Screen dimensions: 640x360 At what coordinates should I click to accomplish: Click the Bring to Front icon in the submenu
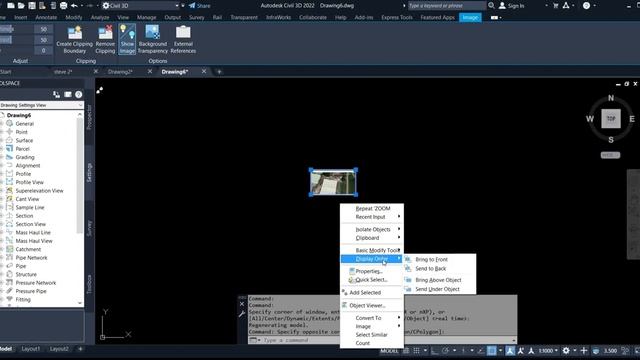pos(408,260)
